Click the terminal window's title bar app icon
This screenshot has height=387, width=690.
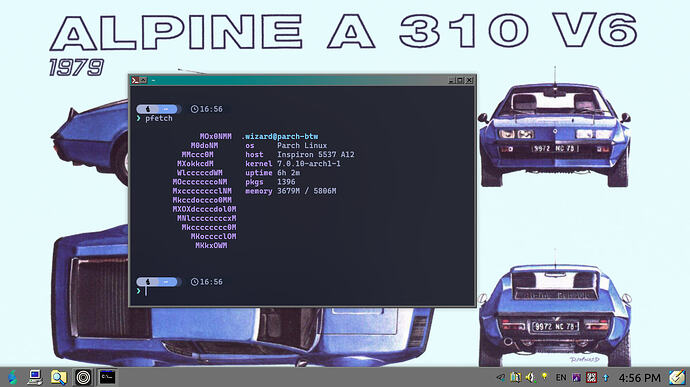135,80
